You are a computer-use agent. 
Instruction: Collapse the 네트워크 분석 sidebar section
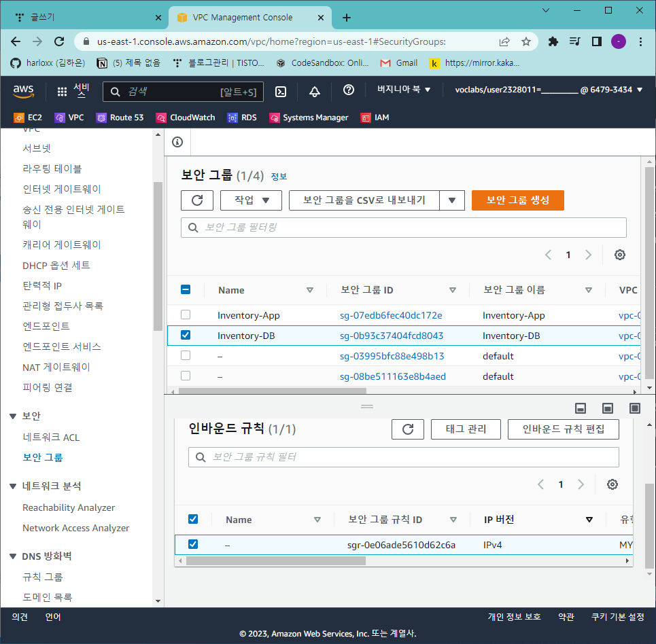click(13, 486)
